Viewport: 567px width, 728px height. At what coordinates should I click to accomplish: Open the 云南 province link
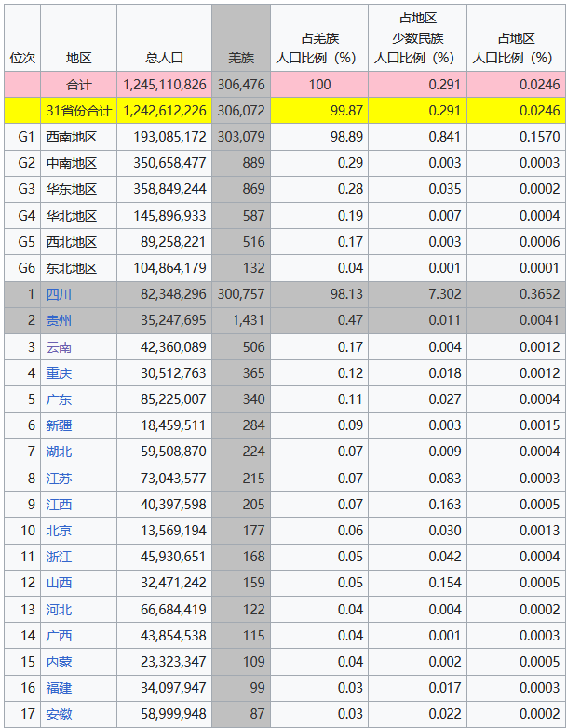click(59, 347)
